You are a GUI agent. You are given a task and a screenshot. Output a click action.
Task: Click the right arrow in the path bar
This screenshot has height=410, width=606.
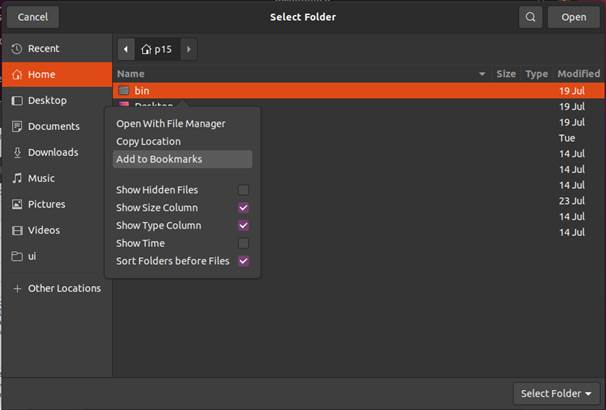pyautogui.click(x=189, y=49)
